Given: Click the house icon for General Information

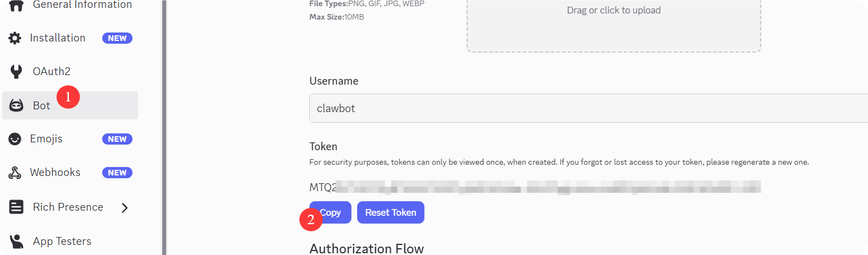Looking at the screenshot, I should (x=16, y=5).
